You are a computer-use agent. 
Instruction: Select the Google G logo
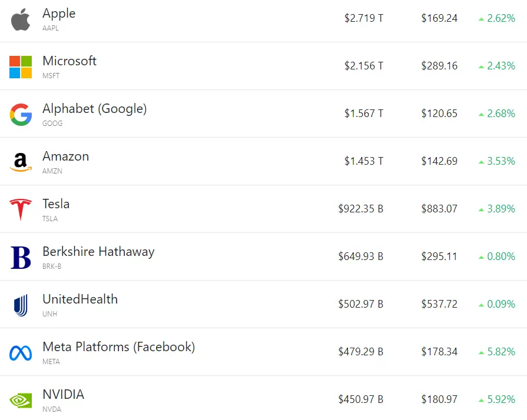(21, 115)
